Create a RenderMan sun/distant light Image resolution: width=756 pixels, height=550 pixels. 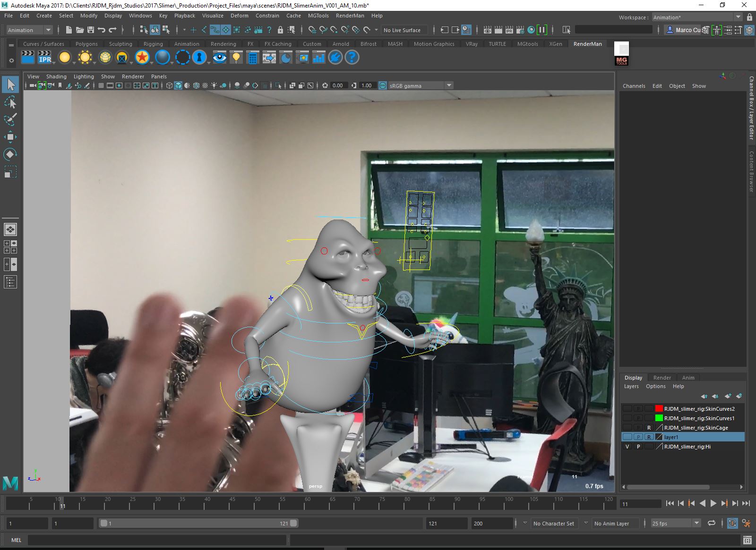85,58
